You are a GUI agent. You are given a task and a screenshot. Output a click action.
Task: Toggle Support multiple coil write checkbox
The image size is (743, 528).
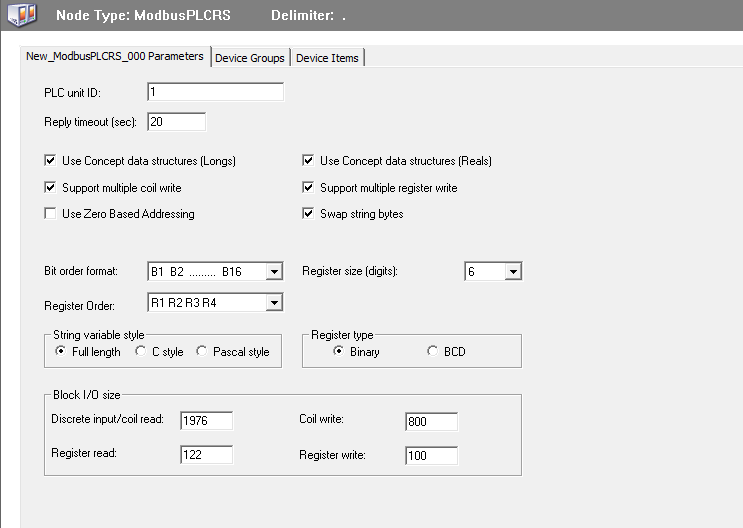(x=50, y=188)
